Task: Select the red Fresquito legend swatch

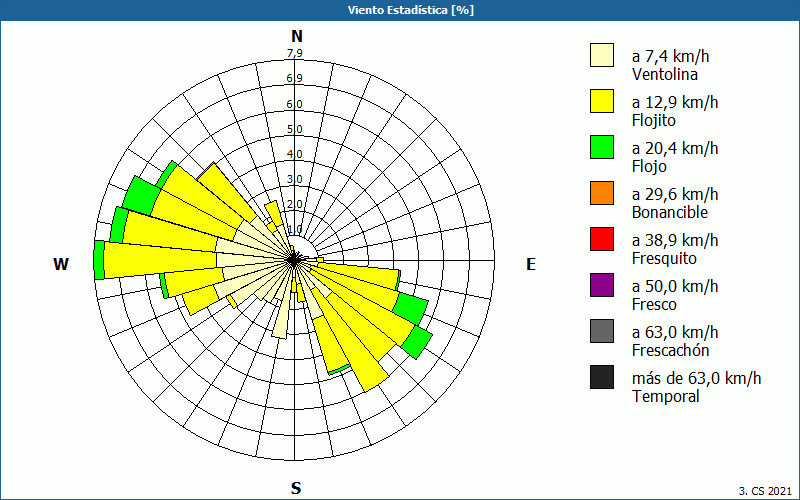Action: pos(602,239)
